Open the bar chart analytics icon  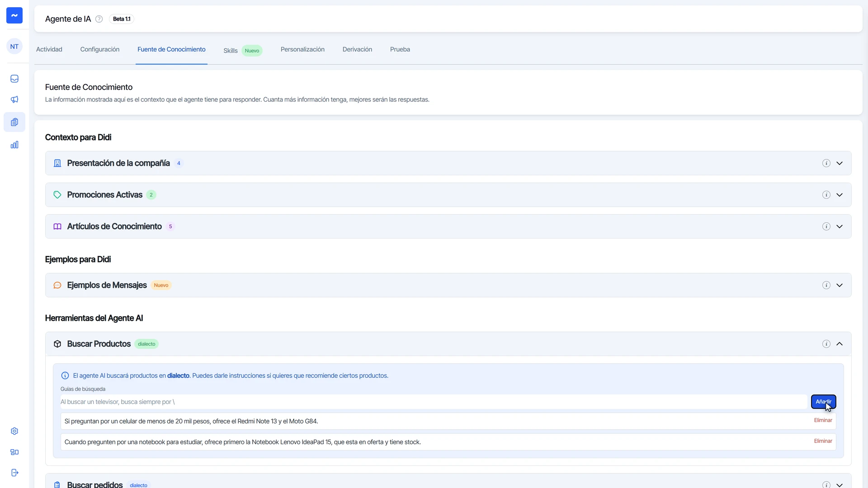click(x=14, y=145)
